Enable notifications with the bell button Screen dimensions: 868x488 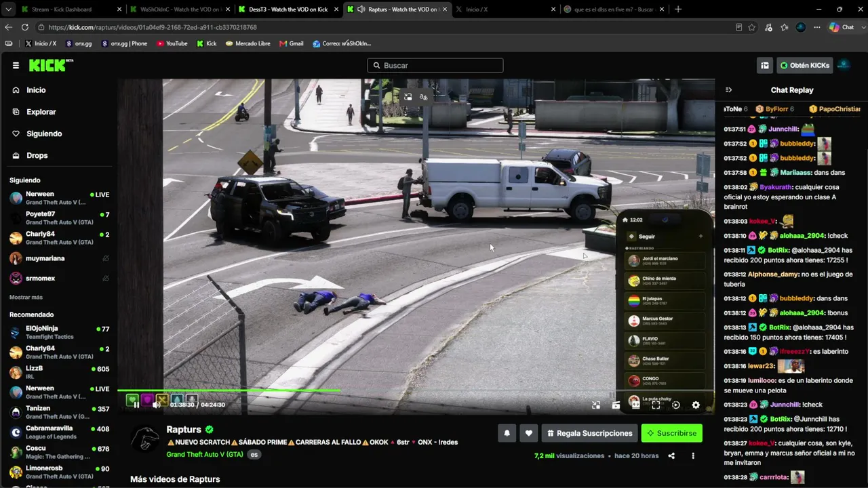point(507,433)
